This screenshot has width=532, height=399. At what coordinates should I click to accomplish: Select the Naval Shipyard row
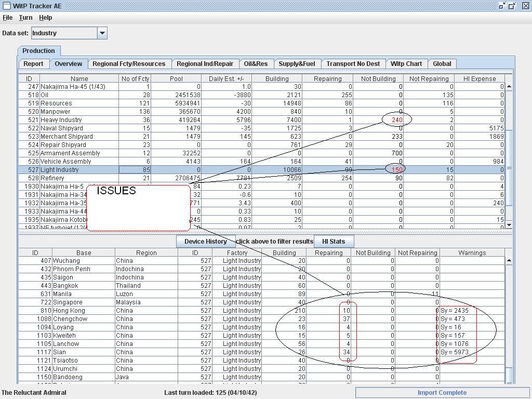(x=261, y=128)
